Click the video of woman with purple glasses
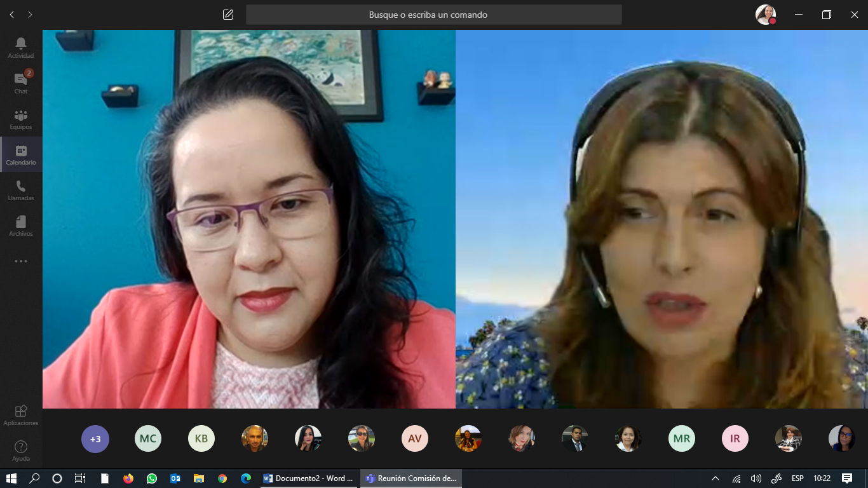Viewport: 868px width, 488px height. (249, 219)
